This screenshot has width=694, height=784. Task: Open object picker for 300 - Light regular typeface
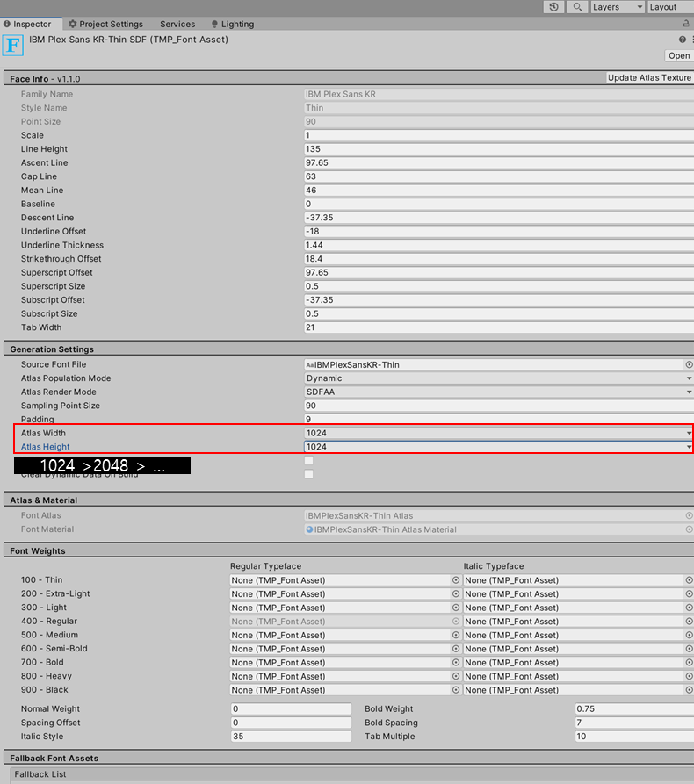point(456,608)
